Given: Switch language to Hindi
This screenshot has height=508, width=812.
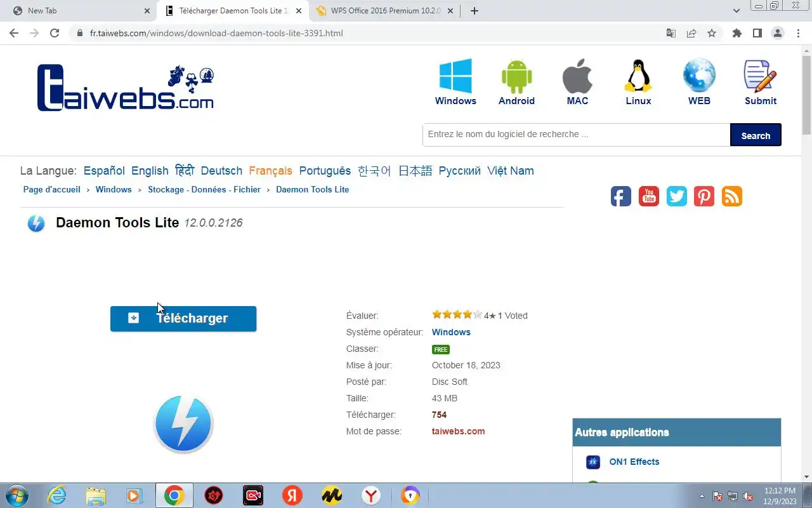Looking at the screenshot, I should (185, 171).
